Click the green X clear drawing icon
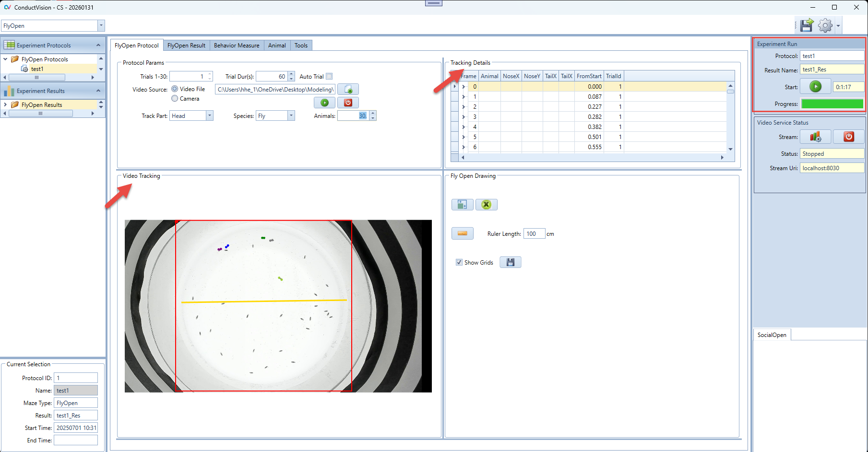 486,205
